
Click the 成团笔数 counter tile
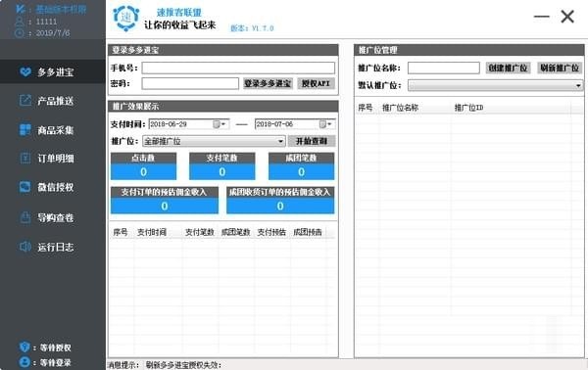[301, 165]
